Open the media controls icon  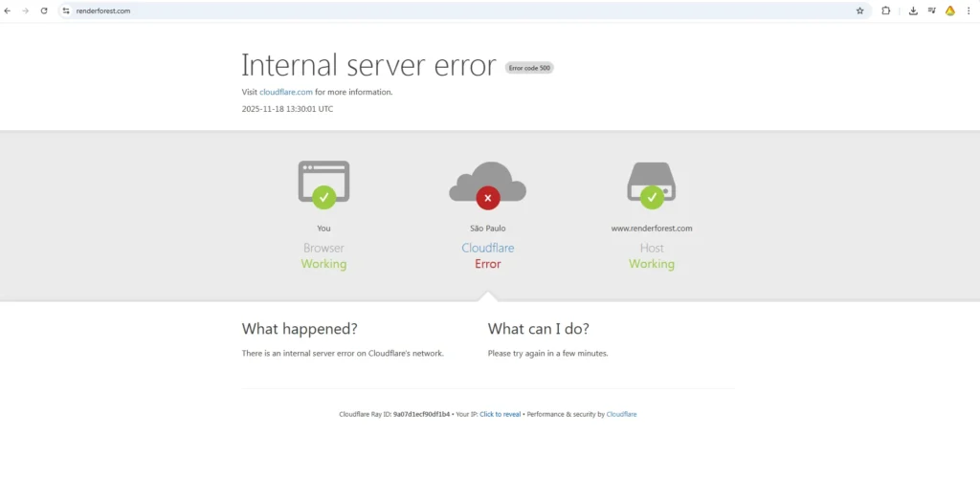click(931, 11)
